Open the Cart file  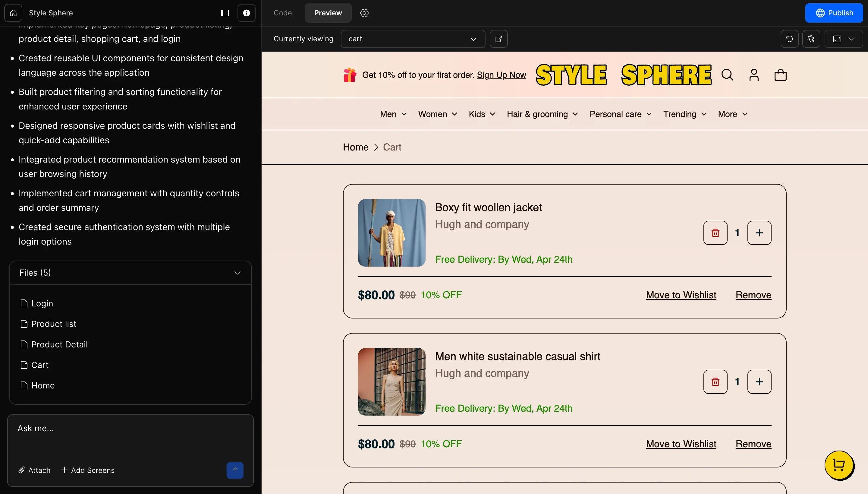34,365
